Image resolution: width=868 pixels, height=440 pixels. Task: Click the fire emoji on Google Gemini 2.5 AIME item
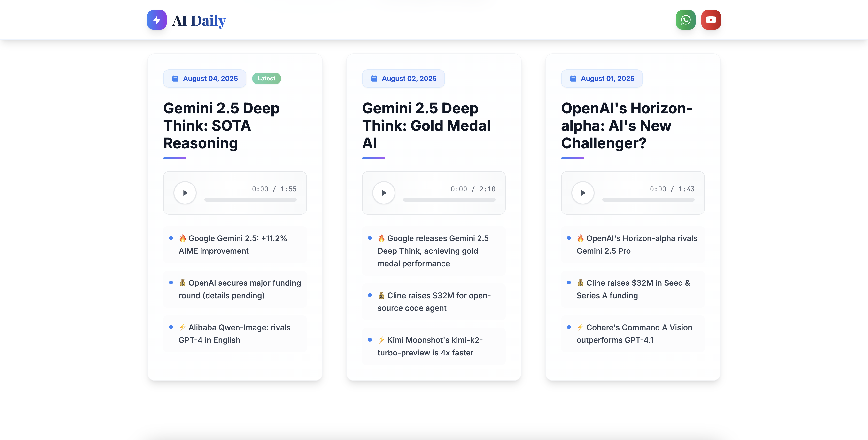pos(182,238)
